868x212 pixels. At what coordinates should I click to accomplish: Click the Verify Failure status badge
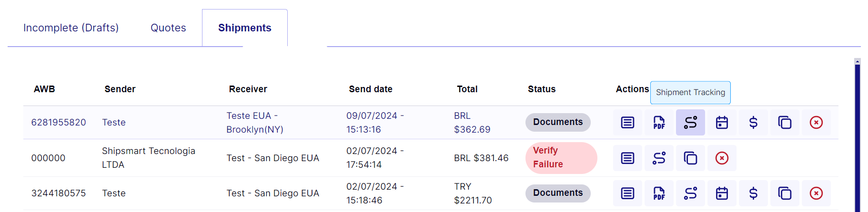pos(561,158)
